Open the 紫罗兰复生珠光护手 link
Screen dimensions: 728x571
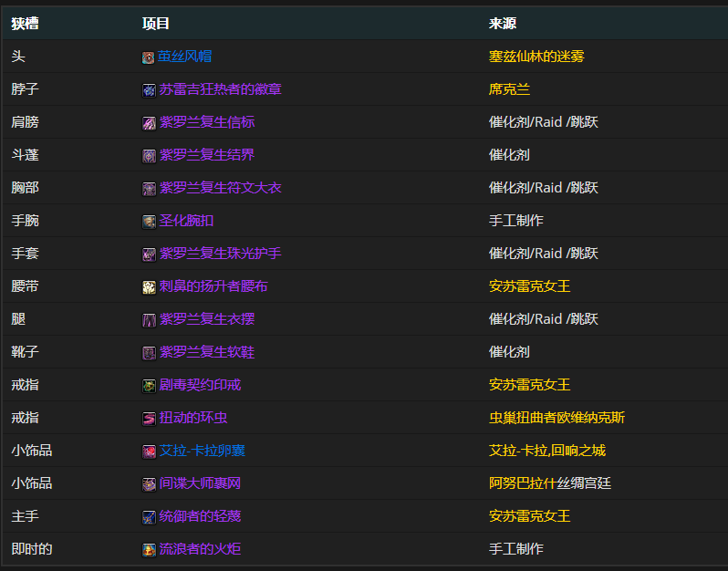click(x=220, y=254)
